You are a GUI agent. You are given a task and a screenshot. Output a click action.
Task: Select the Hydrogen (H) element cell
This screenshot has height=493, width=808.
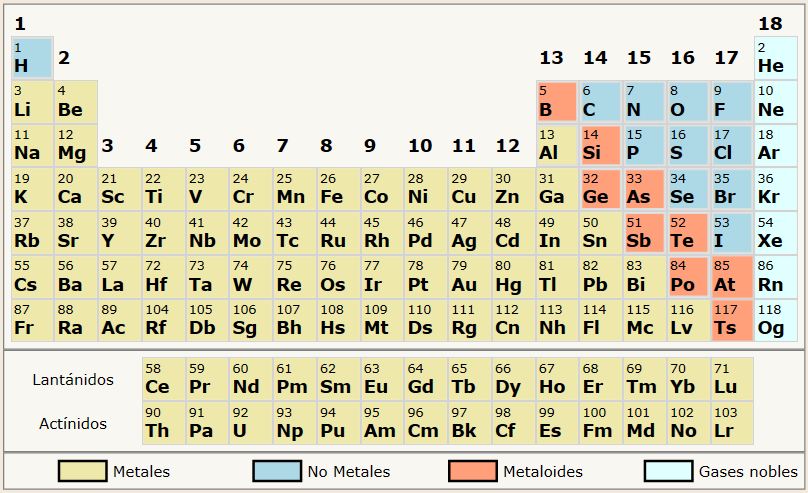coord(32,58)
